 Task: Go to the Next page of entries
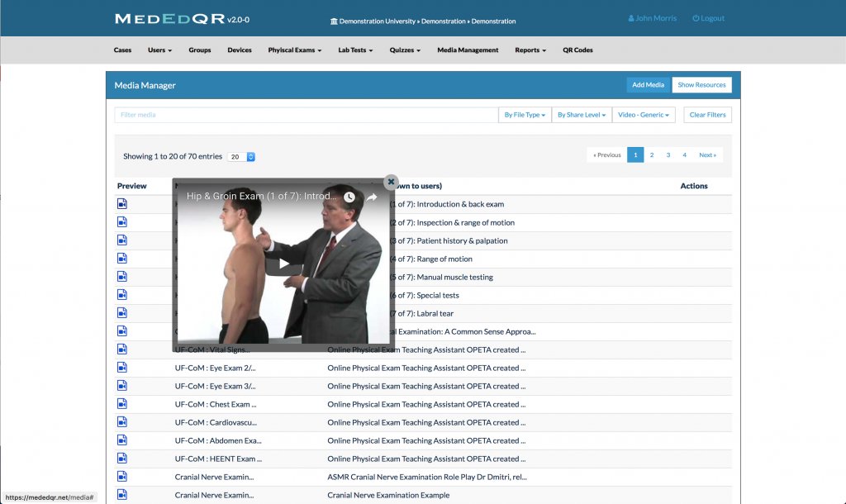point(707,155)
